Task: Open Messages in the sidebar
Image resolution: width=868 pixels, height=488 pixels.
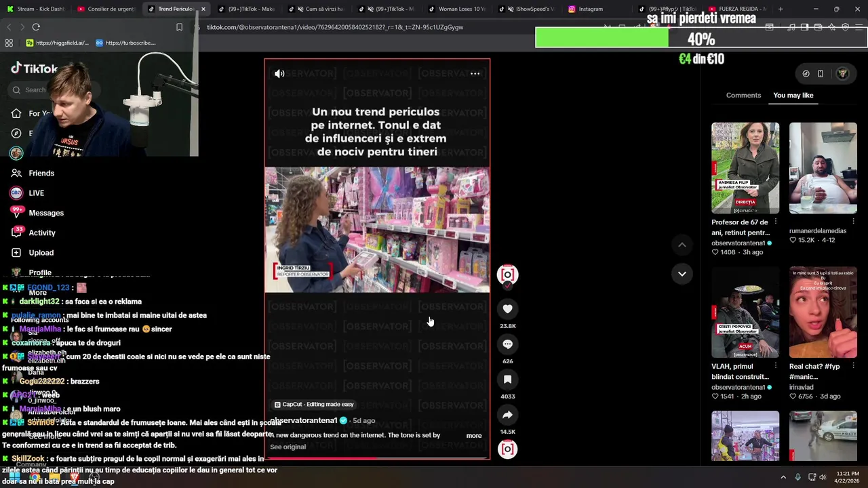Action: pyautogui.click(x=46, y=213)
